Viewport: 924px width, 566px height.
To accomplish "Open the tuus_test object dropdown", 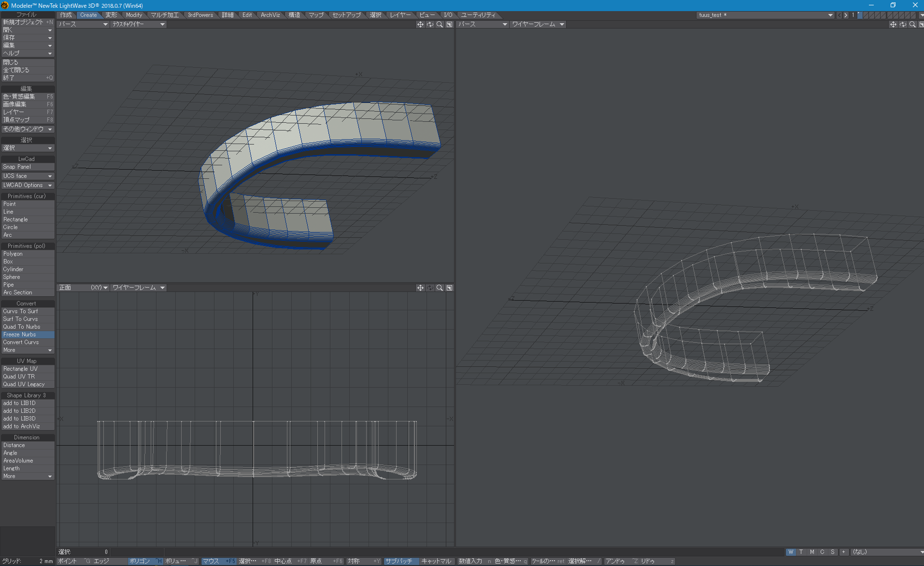I will (766, 15).
